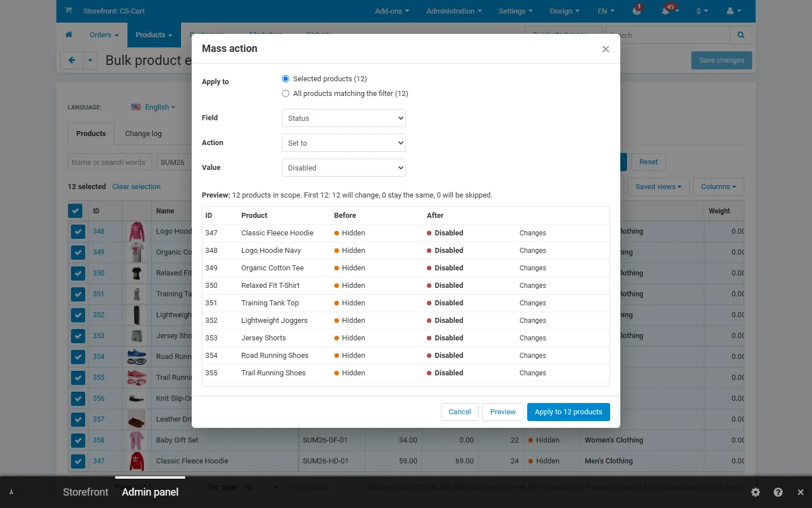
Task: Click the storefront cart icon in header
Action: [68, 11]
